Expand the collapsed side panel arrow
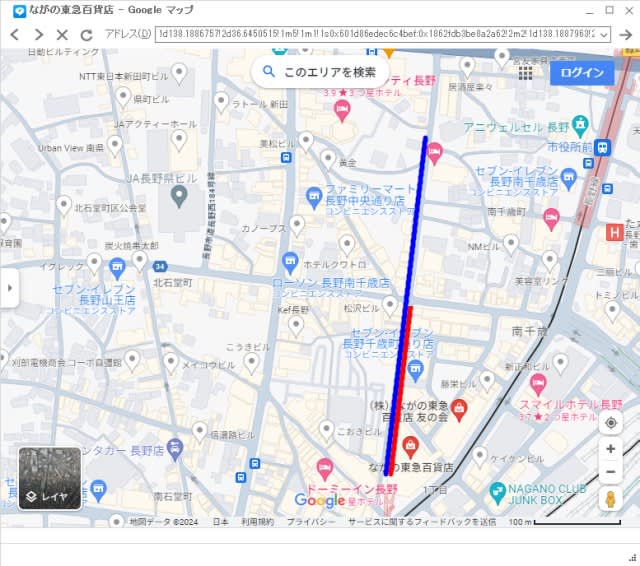The height and width of the screenshot is (566, 640). tap(10, 288)
